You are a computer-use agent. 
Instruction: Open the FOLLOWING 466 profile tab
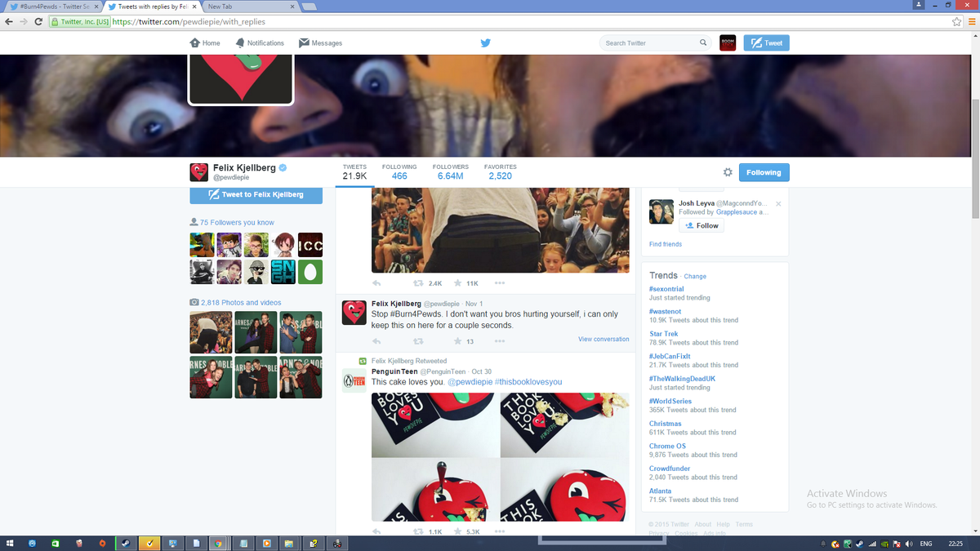[399, 171]
